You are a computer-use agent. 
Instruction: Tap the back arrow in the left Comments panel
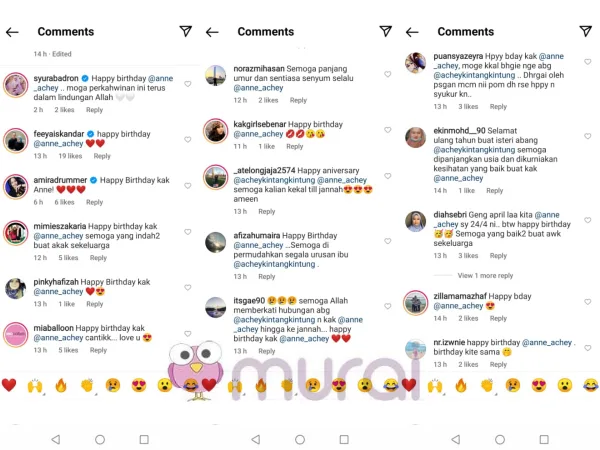click(12, 32)
